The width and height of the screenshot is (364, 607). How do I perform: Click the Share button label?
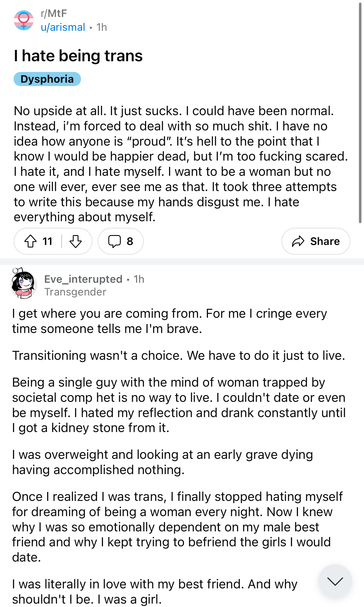(325, 241)
